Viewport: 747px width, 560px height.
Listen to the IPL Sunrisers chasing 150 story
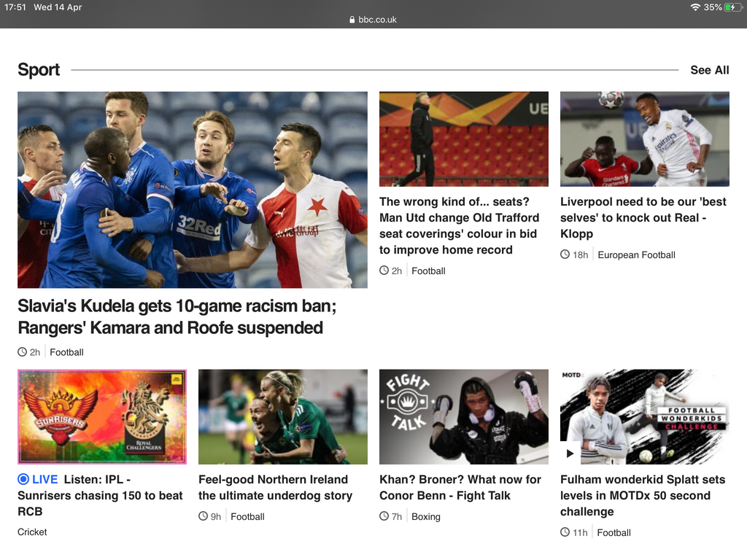point(100,495)
